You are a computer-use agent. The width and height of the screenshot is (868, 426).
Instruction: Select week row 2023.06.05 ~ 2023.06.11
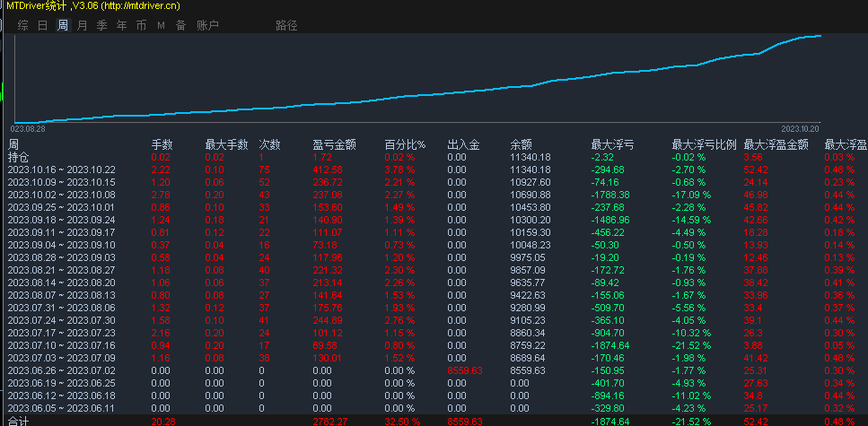(x=61, y=408)
